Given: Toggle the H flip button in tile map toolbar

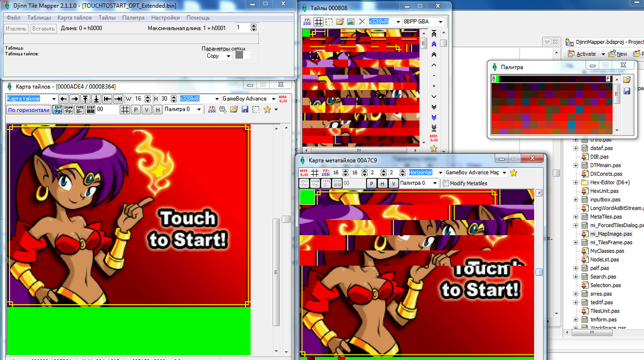Looking at the screenshot, I should click(x=157, y=110).
